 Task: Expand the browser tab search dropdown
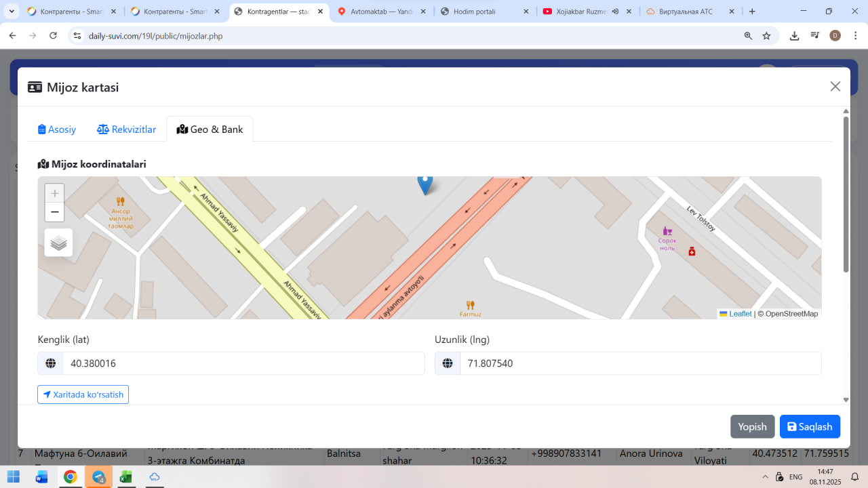pos(12,12)
